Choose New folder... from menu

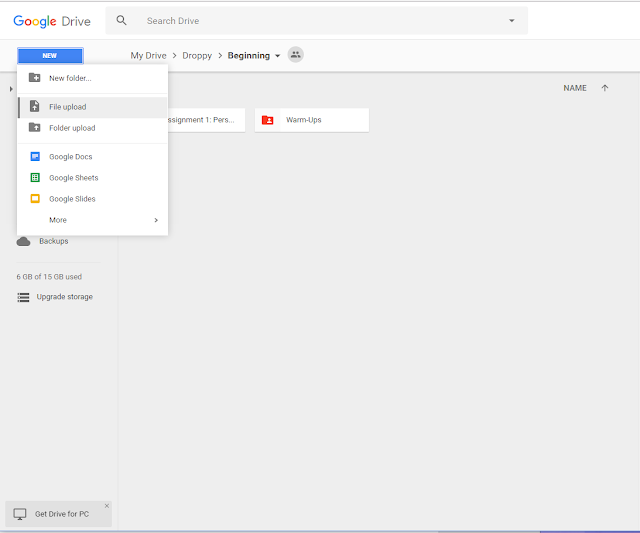click(x=92, y=78)
